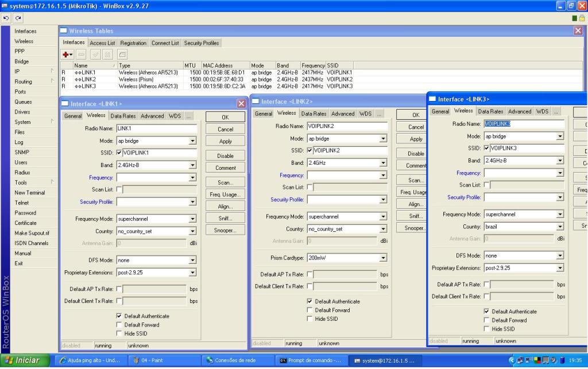Screen dimensions: 588x369
Task: Switch to the Access List tab
Action: coord(102,43)
